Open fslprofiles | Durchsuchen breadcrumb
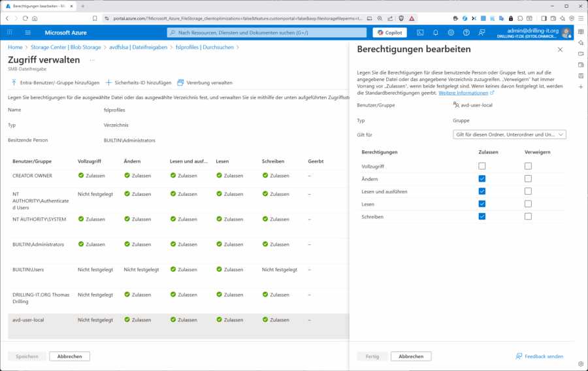Viewport: 588px width, 371px height. click(204, 47)
